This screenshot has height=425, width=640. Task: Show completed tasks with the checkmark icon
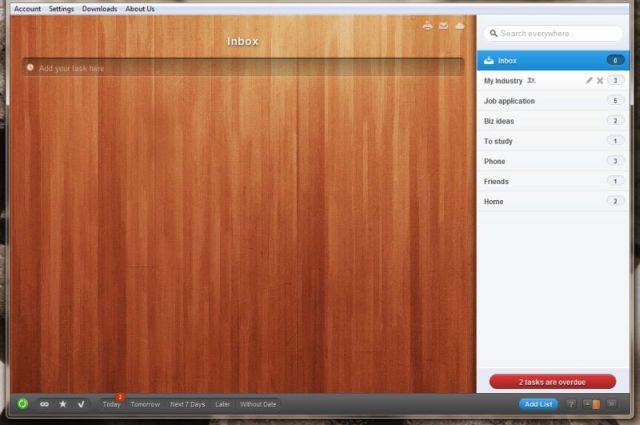[81, 404]
